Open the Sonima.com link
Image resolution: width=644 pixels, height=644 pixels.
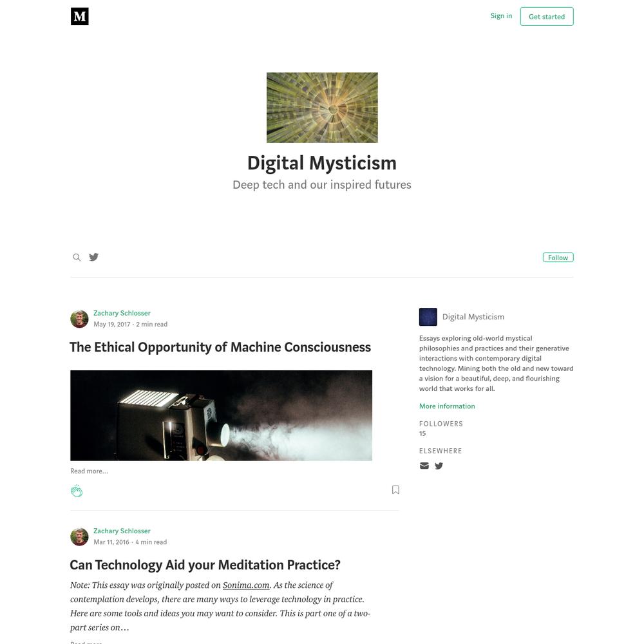(246, 585)
